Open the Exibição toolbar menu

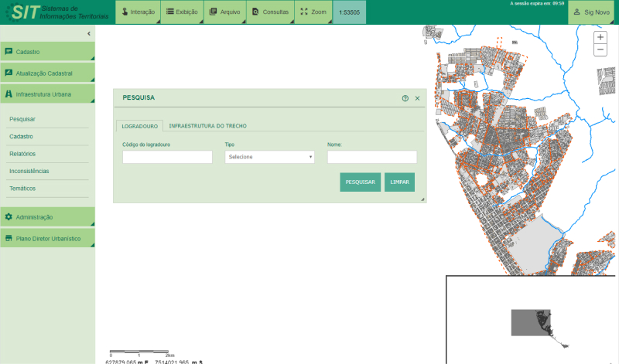[182, 12]
